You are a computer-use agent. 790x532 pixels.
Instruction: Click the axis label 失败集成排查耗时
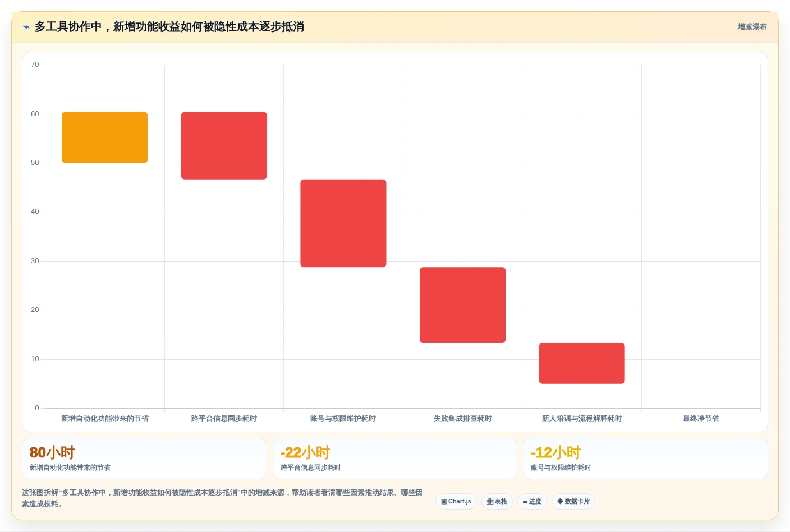[462, 419]
